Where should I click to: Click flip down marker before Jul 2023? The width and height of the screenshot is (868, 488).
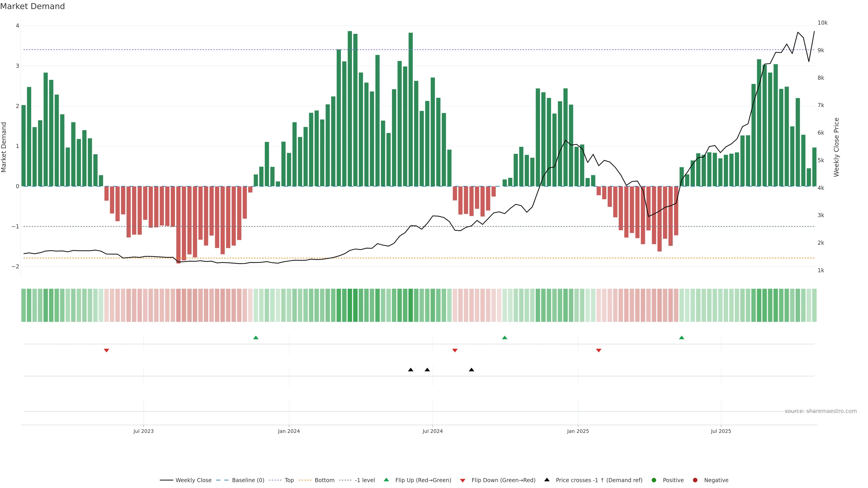tap(106, 351)
